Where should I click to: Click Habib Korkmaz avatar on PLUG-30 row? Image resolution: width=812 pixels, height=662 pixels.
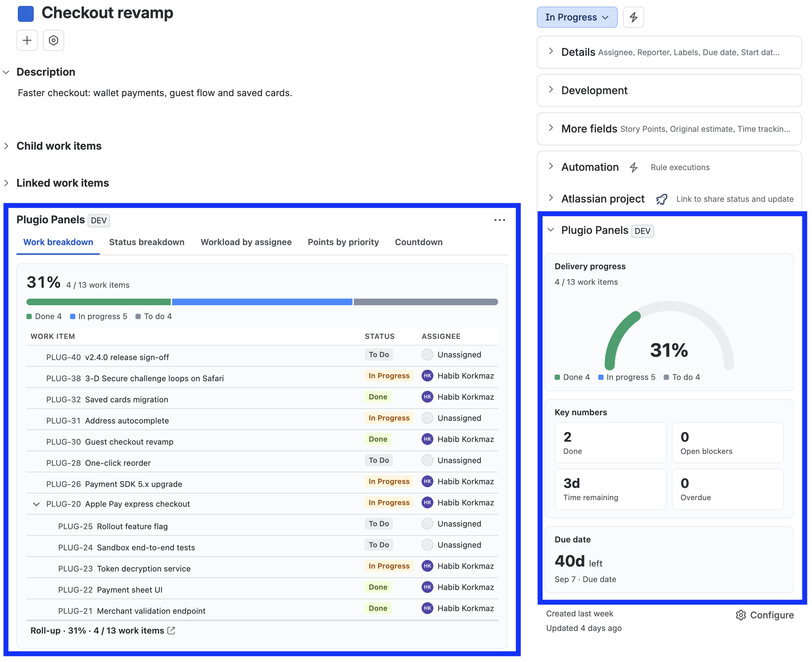click(x=427, y=439)
